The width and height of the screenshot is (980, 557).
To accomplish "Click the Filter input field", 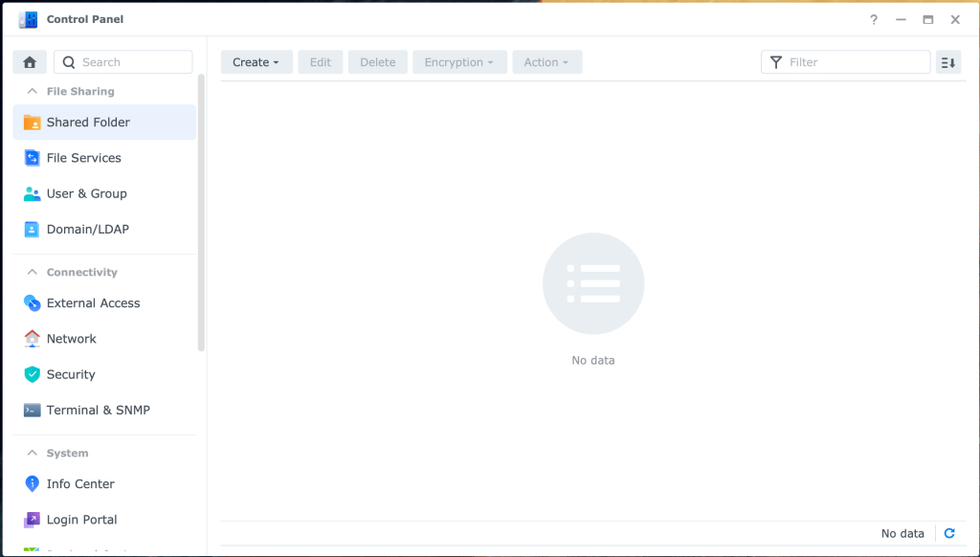I will click(x=852, y=62).
